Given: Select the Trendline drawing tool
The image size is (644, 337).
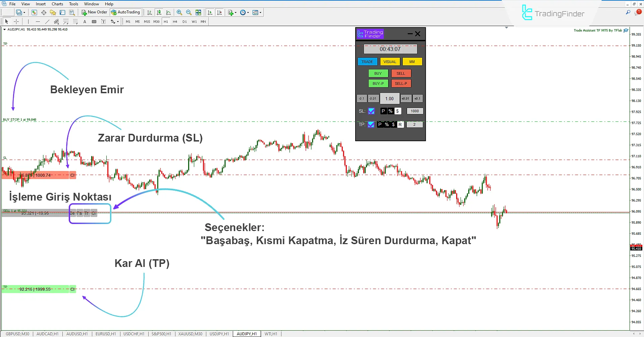Looking at the screenshot, I should coord(47,21).
